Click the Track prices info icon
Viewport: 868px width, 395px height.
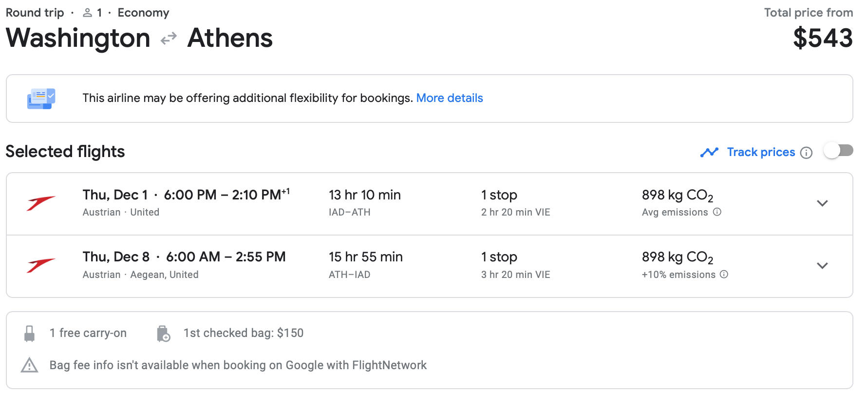(x=807, y=153)
